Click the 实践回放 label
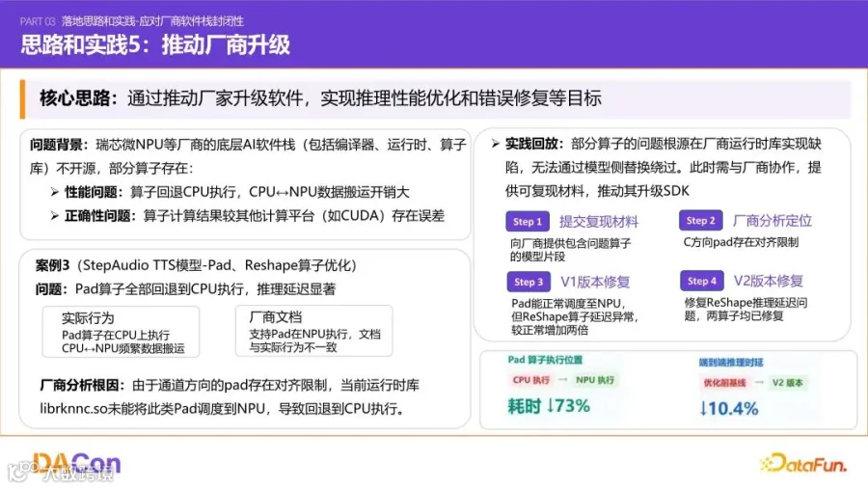Viewport: 868px width, 489px height. coord(533,144)
